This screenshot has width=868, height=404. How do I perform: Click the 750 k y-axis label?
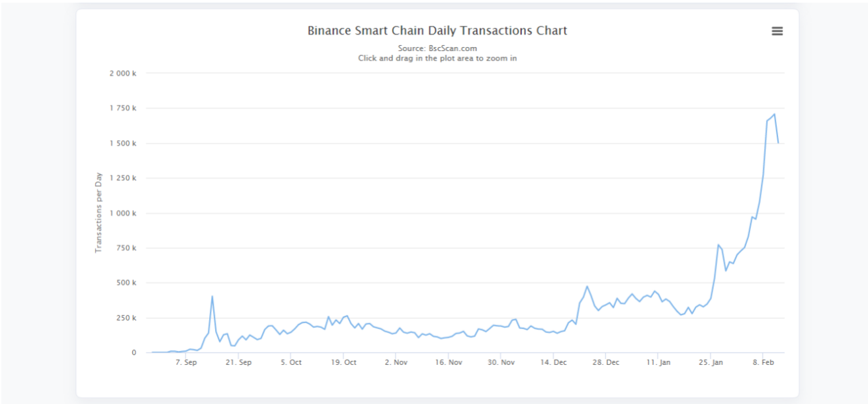[126, 248]
